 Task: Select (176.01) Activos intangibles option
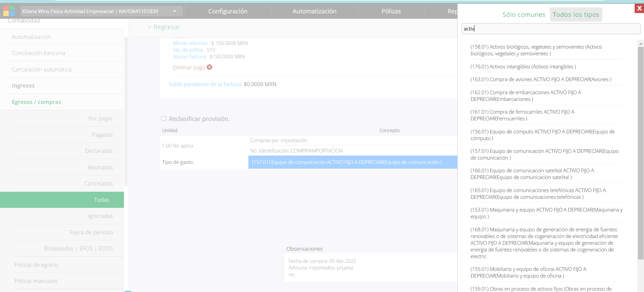click(523, 67)
